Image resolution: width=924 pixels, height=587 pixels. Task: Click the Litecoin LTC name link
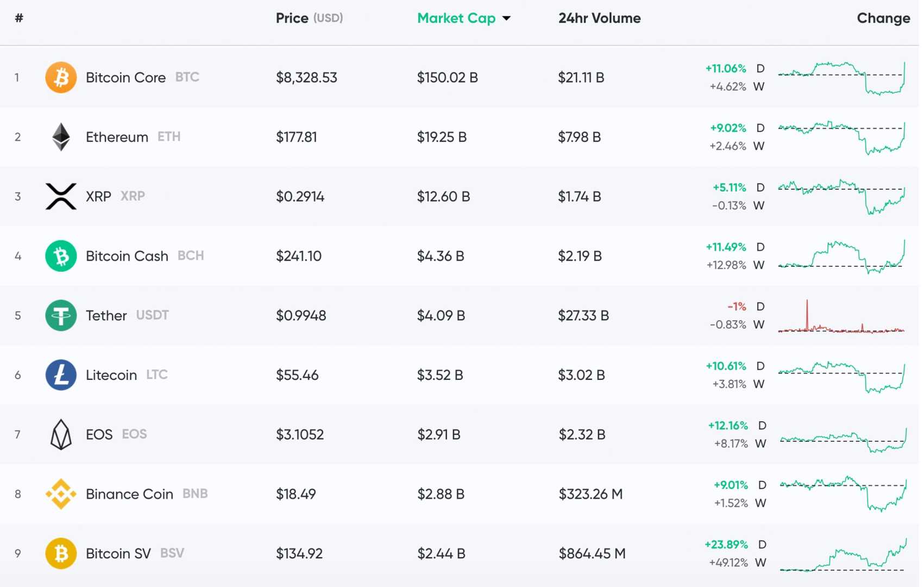tap(111, 375)
